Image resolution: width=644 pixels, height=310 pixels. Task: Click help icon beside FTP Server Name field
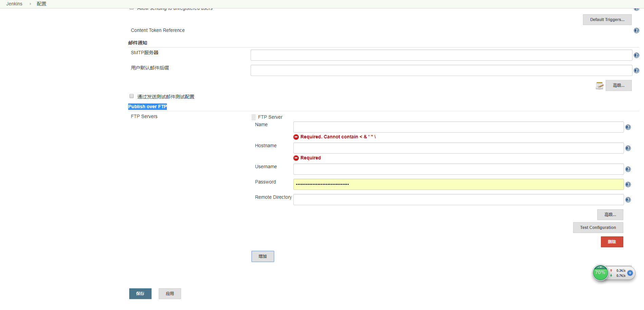tap(628, 127)
